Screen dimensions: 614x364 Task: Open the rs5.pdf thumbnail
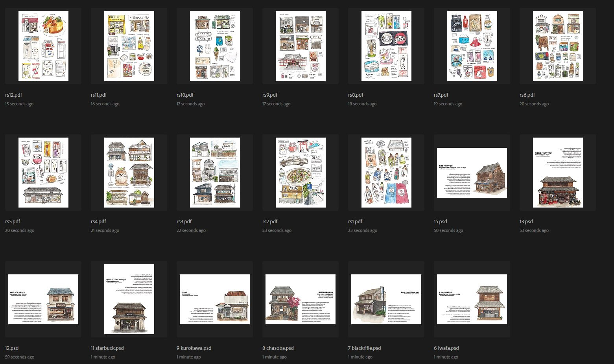(x=43, y=173)
